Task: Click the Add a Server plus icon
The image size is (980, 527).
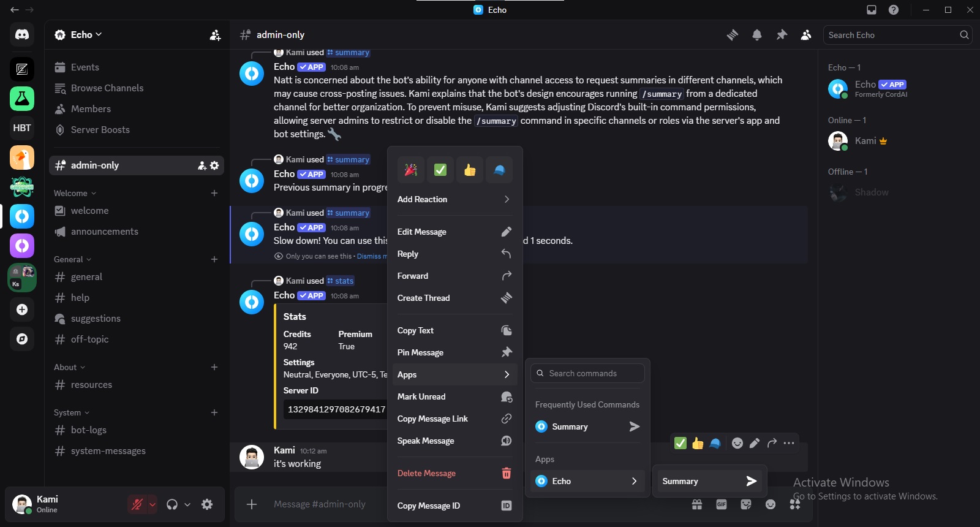Action: (x=22, y=309)
